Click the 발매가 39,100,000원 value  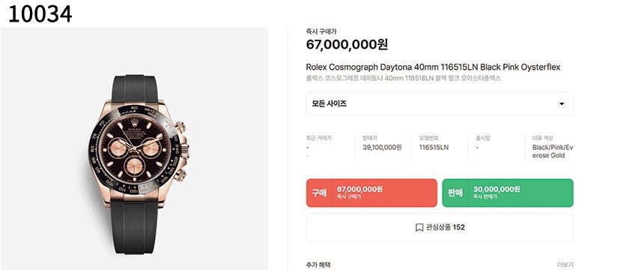[x=382, y=147]
